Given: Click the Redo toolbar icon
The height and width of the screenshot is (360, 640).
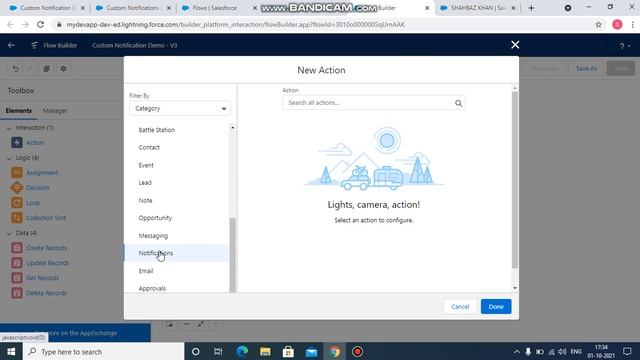Looking at the screenshot, I should 29,69.
